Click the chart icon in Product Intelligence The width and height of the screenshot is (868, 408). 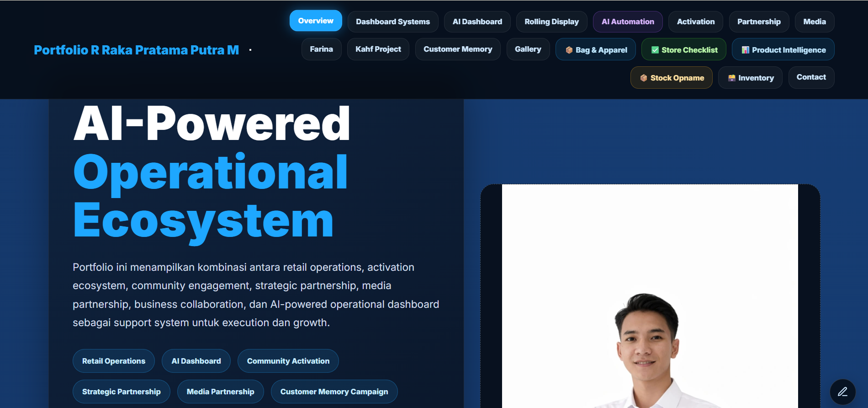[x=745, y=50]
